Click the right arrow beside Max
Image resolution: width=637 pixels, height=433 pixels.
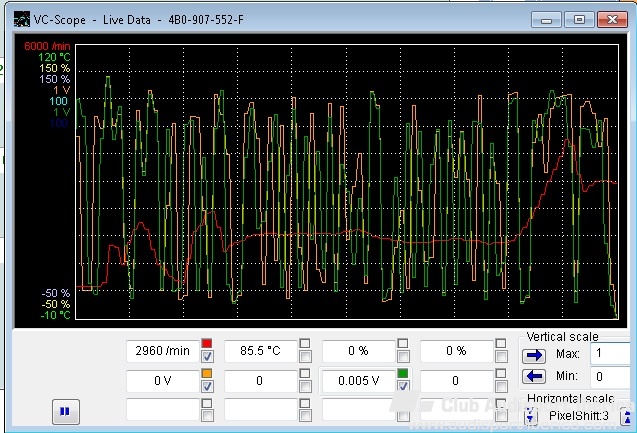(535, 354)
